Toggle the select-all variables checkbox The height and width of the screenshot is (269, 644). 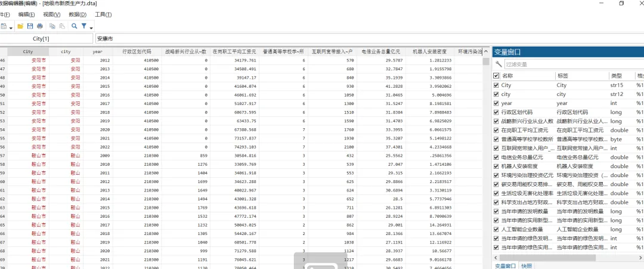[x=496, y=76]
